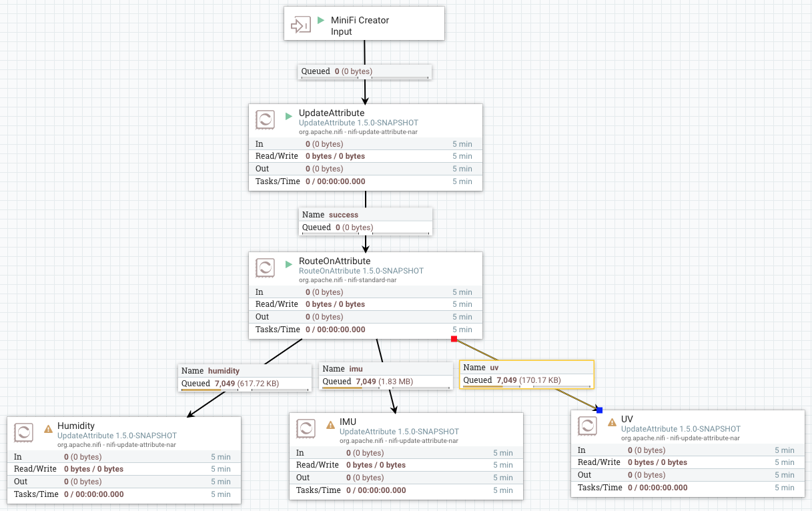Select the 'Queued 0' connection below MiniFi input

pos(365,72)
